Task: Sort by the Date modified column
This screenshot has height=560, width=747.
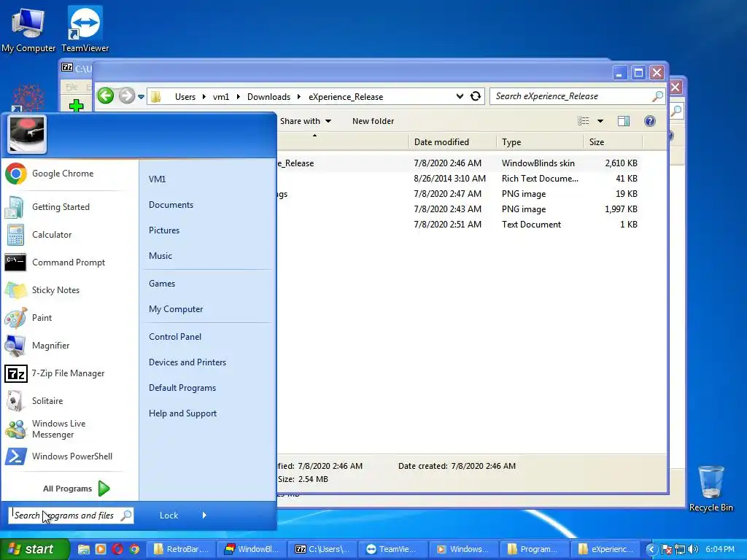Action: pyautogui.click(x=452, y=142)
